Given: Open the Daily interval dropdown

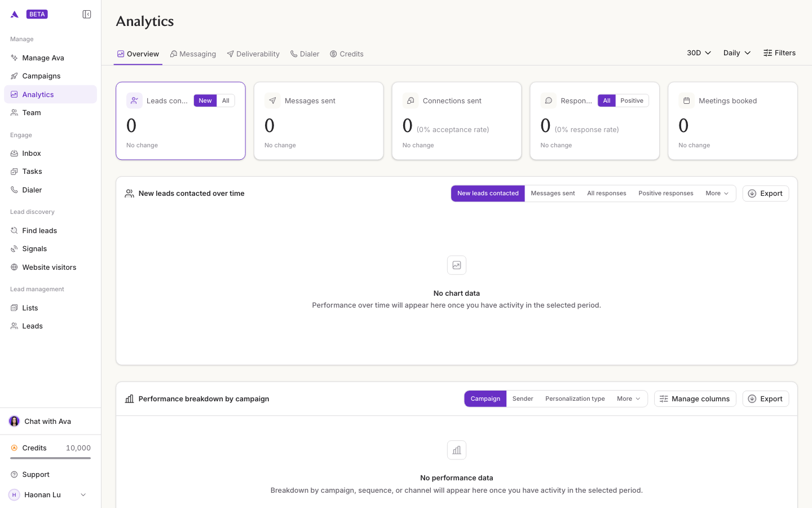Looking at the screenshot, I should coord(737,53).
